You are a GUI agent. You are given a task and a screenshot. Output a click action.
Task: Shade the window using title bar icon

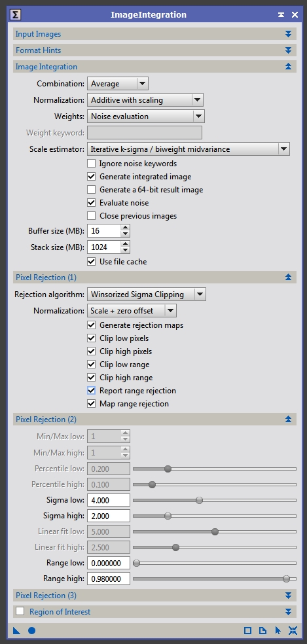281,15
